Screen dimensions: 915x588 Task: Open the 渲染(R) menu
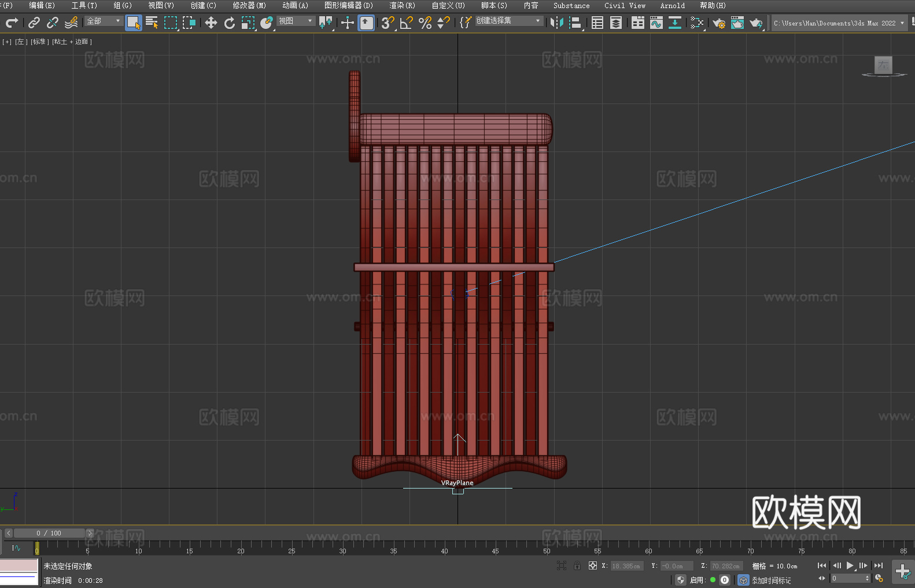(x=402, y=5)
